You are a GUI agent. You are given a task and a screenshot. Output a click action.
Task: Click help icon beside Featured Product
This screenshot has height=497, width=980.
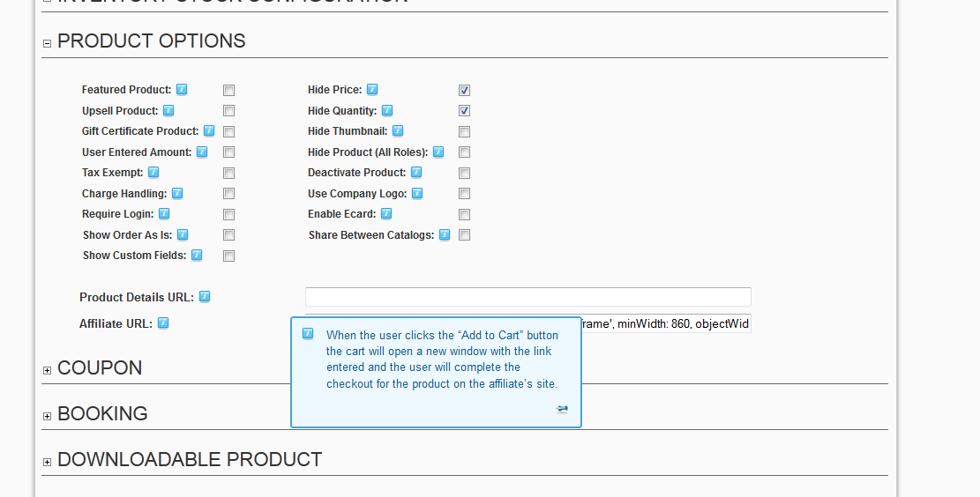pos(182,89)
